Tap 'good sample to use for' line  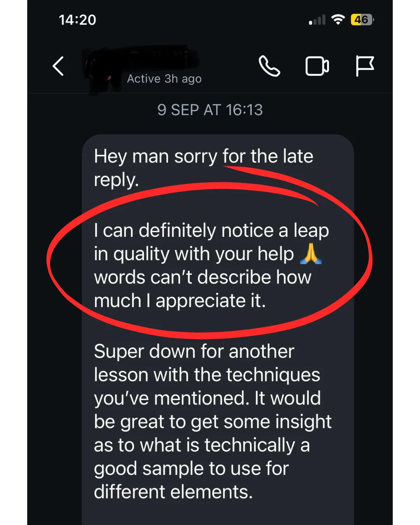191,469
